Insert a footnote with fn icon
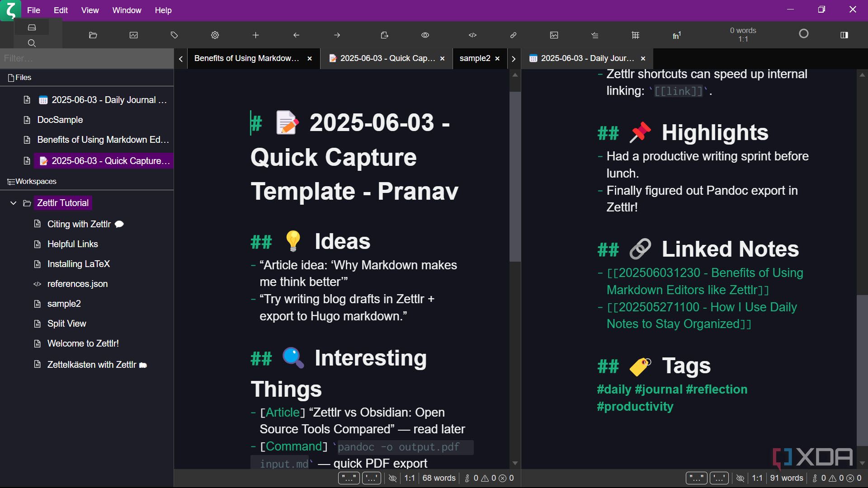This screenshot has width=868, height=488. tap(676, 35)
